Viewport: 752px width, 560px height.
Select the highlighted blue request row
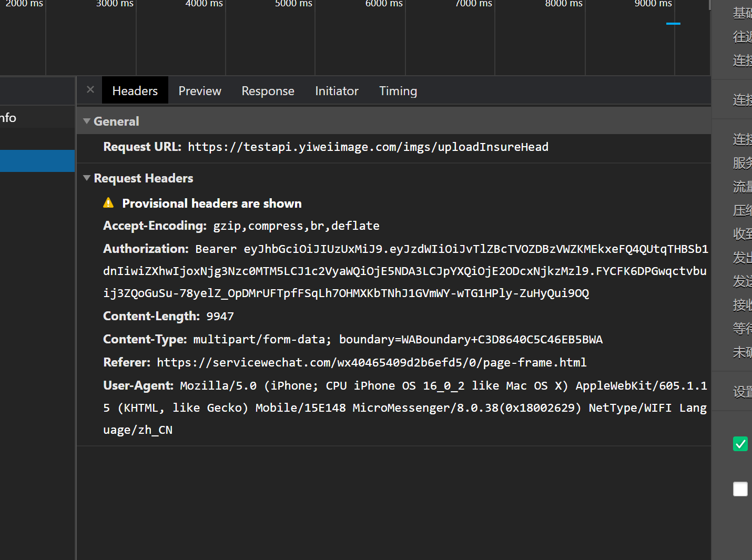pyautogui.click(x=37, y=161)
